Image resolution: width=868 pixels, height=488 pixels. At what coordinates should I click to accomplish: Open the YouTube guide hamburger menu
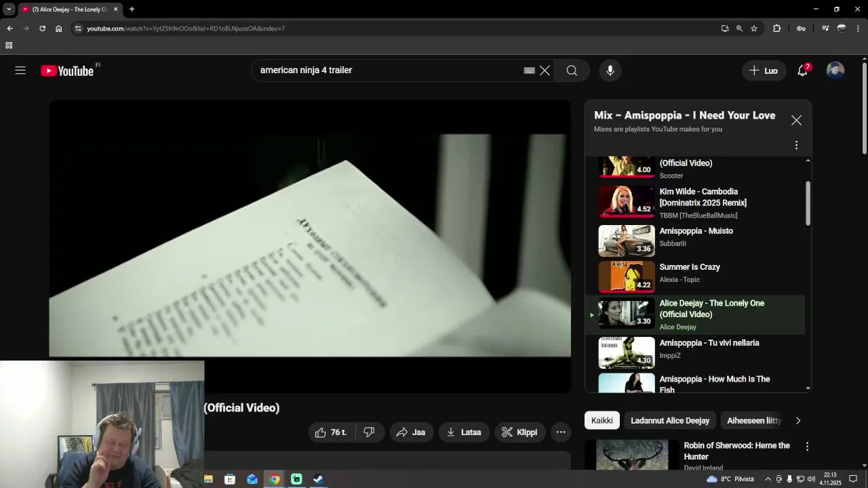20,70
